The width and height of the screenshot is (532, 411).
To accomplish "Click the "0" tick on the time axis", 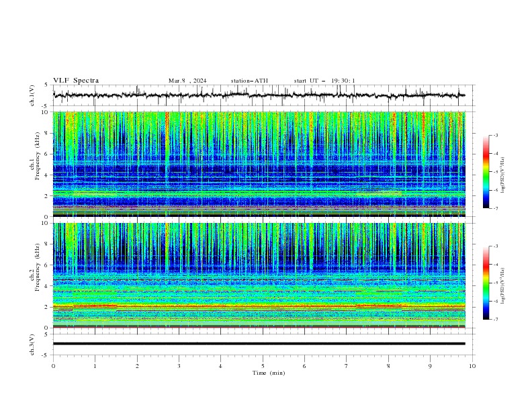I will [x=53, y=366].
